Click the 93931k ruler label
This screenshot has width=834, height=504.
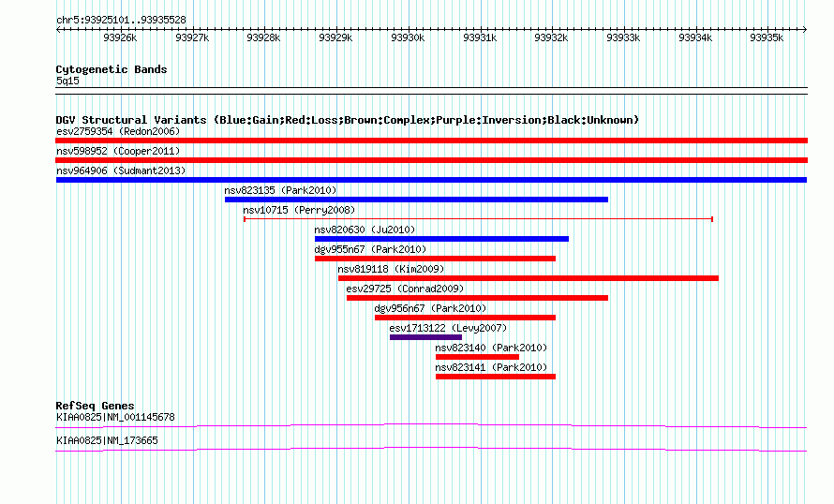point(480,37)
